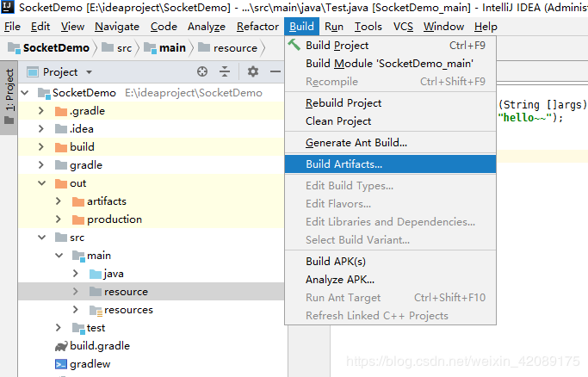This screenshot has height=377, width=588.
Task: Click SocketDemo in the breadcrumb bar
Action: [56, 48]
